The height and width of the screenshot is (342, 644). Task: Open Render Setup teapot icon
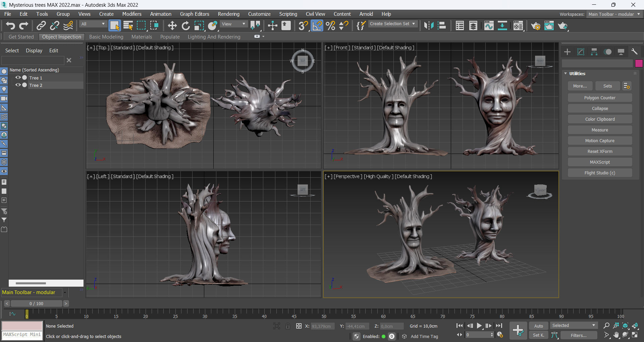point(536,25)
